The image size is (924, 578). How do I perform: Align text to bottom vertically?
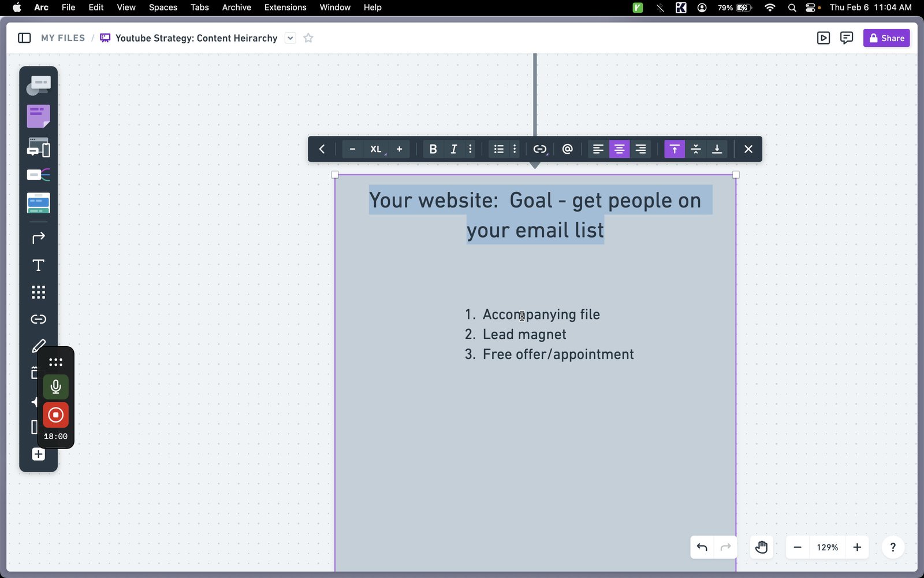coord(717,149)
